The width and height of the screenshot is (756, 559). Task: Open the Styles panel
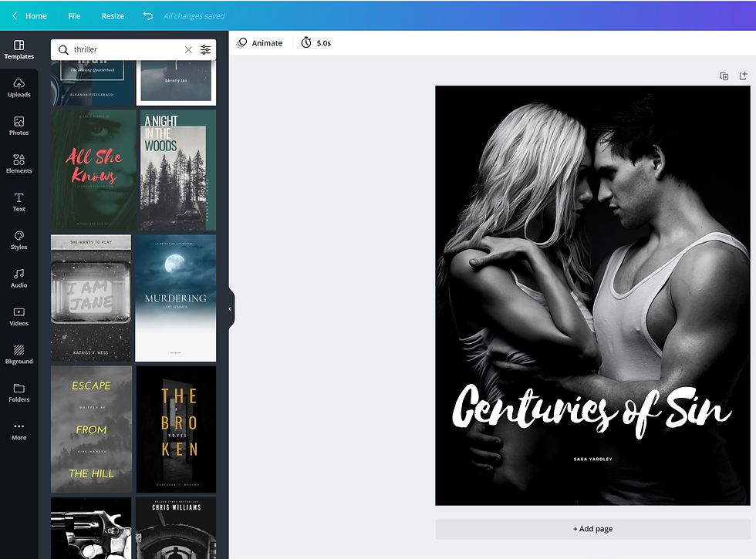click(x=19, y=240)
